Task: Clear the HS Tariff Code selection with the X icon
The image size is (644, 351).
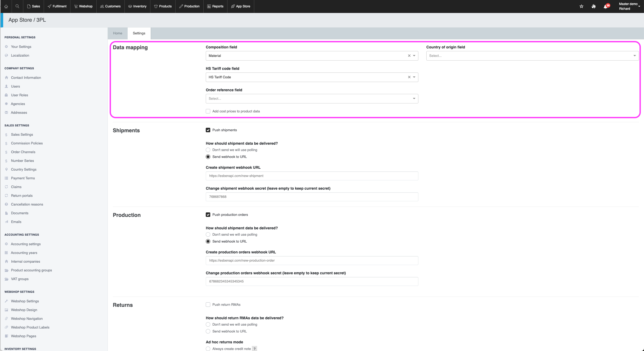Action: point(409,77)
